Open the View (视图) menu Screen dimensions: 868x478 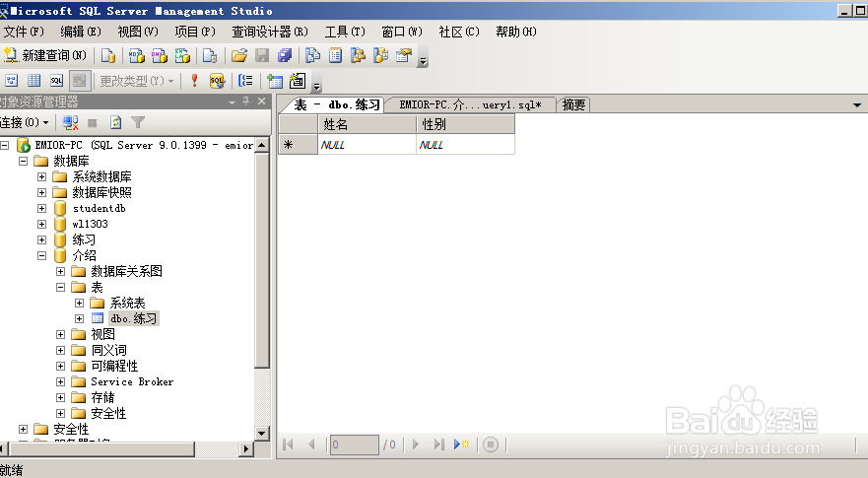click(x=138, y=32)
